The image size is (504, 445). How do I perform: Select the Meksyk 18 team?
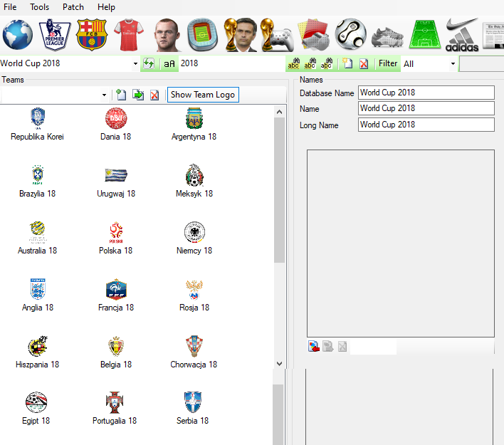(194, 181)
